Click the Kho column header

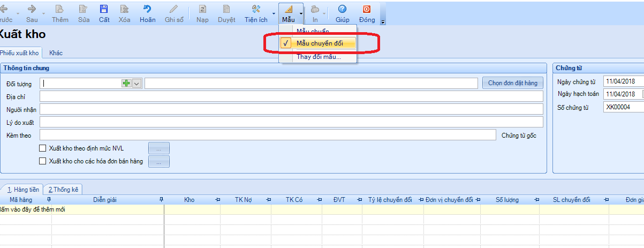(x=189, y=200)
